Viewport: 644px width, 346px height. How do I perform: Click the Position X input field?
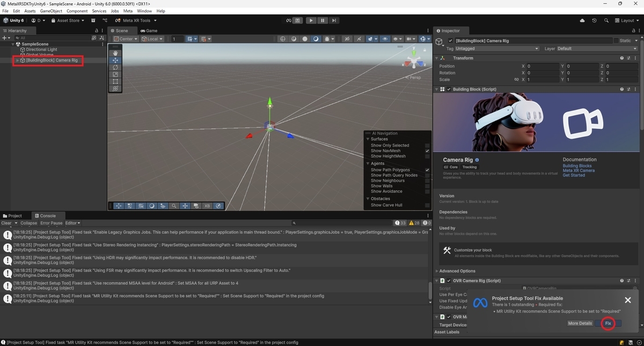(x=543, y=66)
